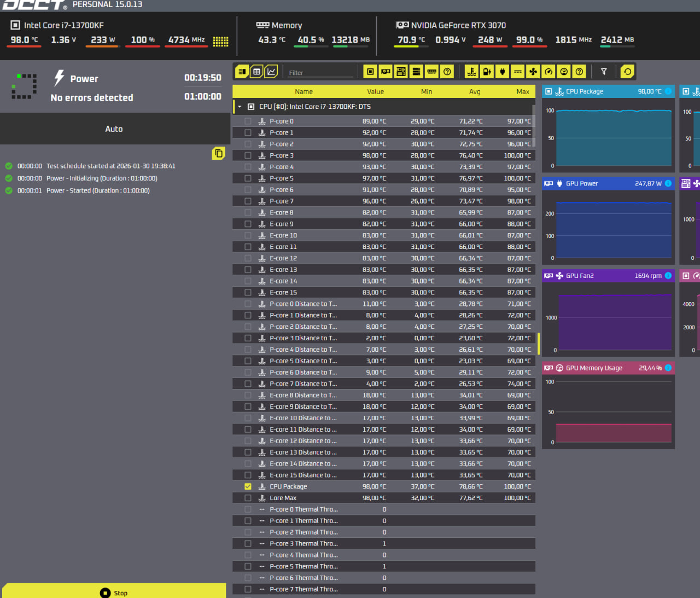Switch to graph view mode
This screenshot has height=598, width=700.
coord(271,72)
